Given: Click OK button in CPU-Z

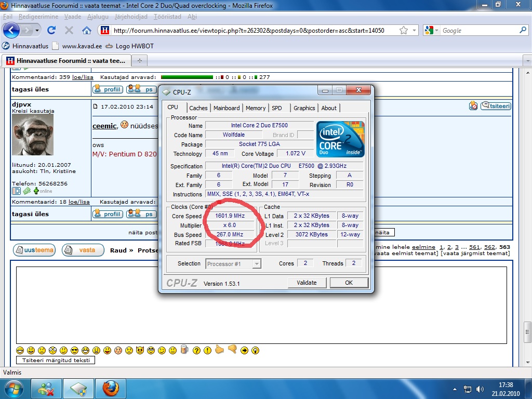Looking at the screenshot, I should [349, 283].
